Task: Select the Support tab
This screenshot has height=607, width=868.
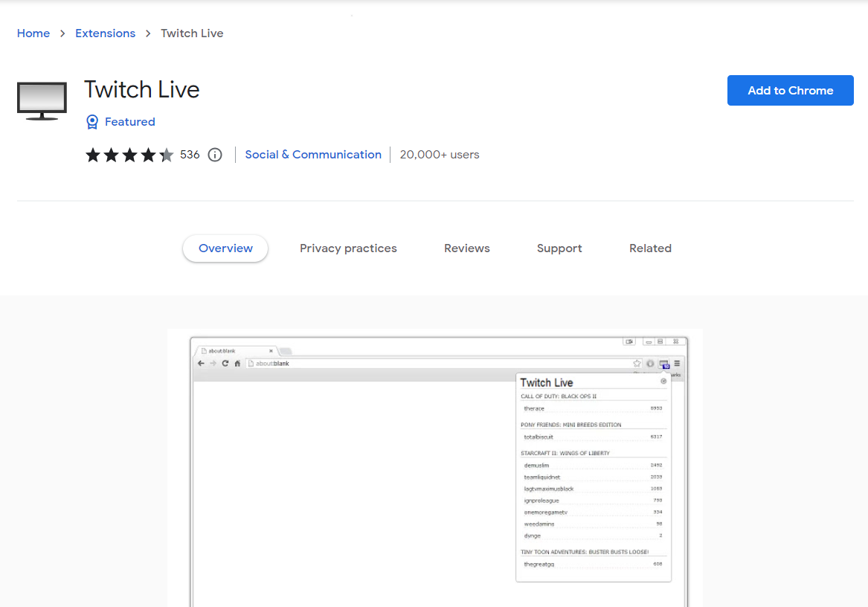Action: pos(559,248)
